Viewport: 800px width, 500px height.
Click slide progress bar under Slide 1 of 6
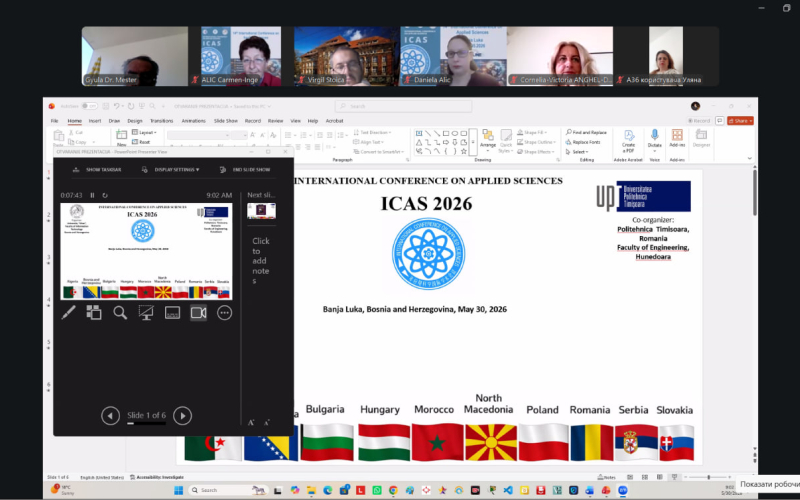pyautogui.click(x=146, y=423)
